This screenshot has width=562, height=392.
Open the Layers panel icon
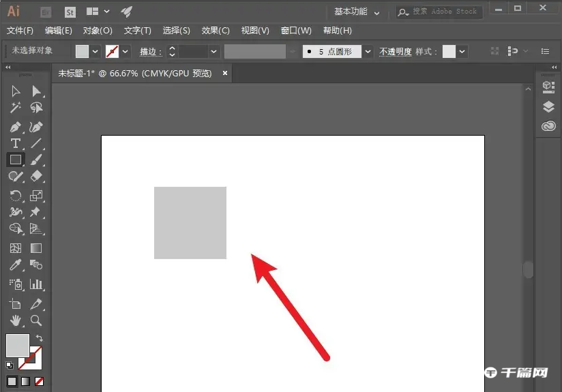[x=548, y=107]
